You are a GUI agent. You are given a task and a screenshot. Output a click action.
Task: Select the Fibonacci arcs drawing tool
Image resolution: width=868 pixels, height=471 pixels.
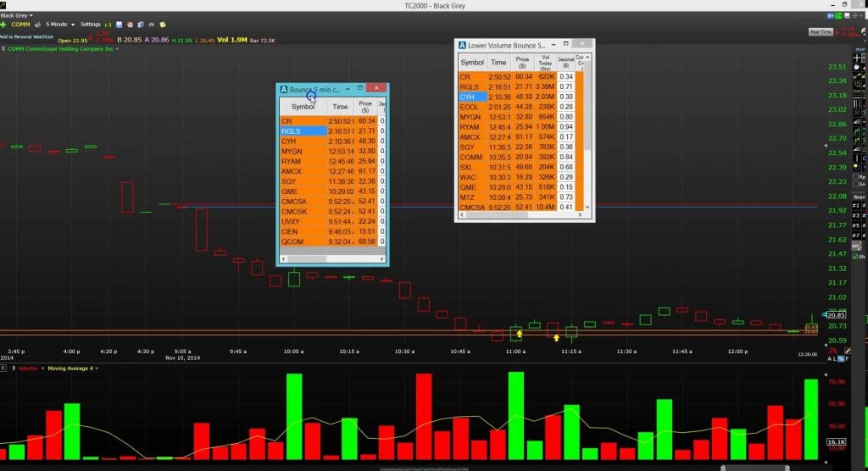pyautogui.click(x=857, y=84)
